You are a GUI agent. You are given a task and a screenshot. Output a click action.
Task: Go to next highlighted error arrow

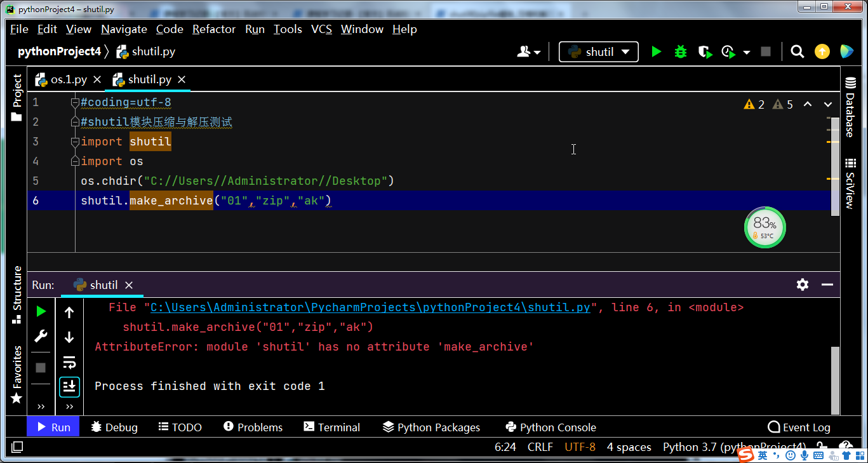(x=828, y=105)
